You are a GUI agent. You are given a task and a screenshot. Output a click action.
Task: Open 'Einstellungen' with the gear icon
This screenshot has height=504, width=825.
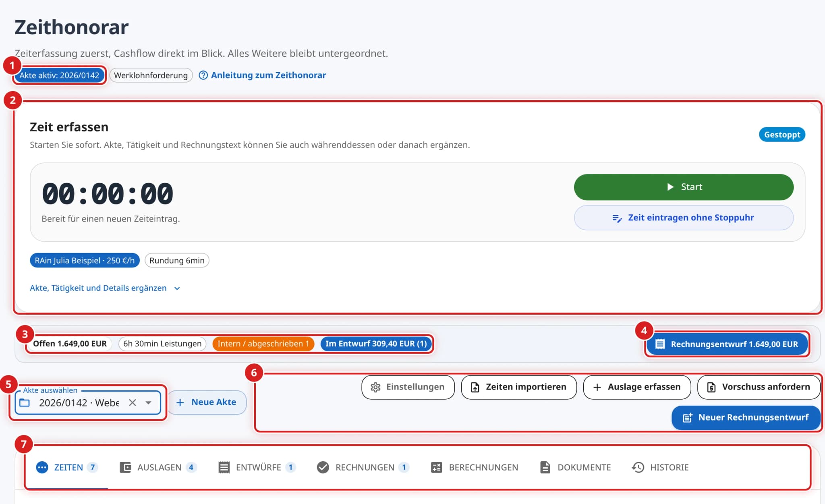tap(408, 387)
